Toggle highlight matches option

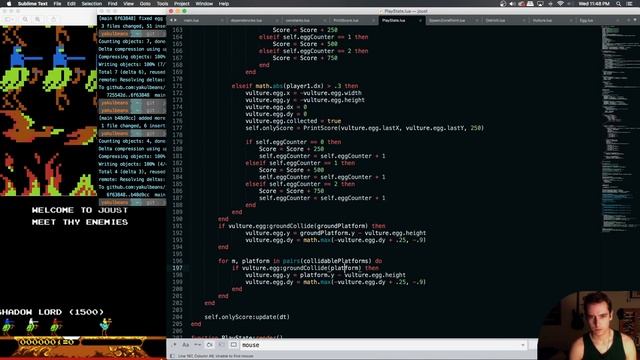tap(233, 345)
